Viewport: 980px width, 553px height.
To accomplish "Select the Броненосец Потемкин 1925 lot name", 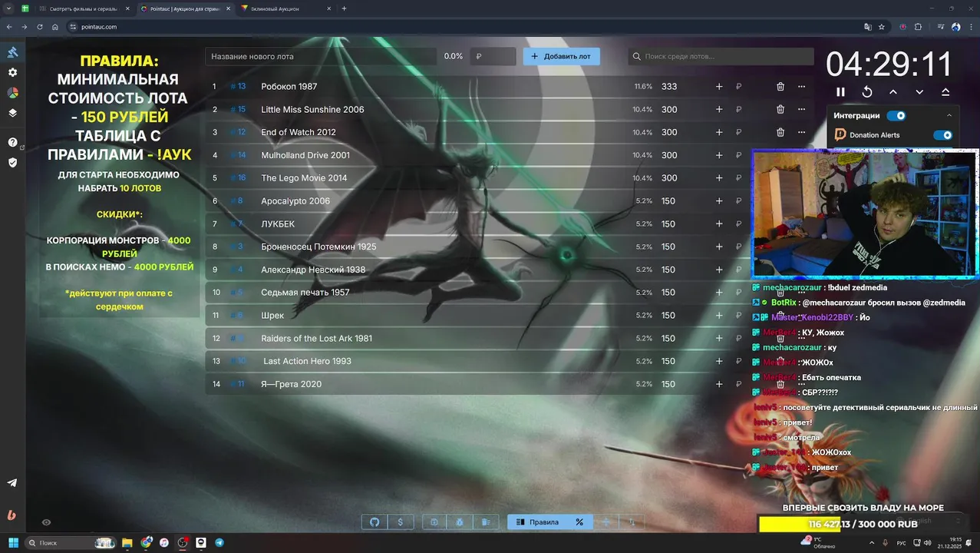I will tap(318, 247).
